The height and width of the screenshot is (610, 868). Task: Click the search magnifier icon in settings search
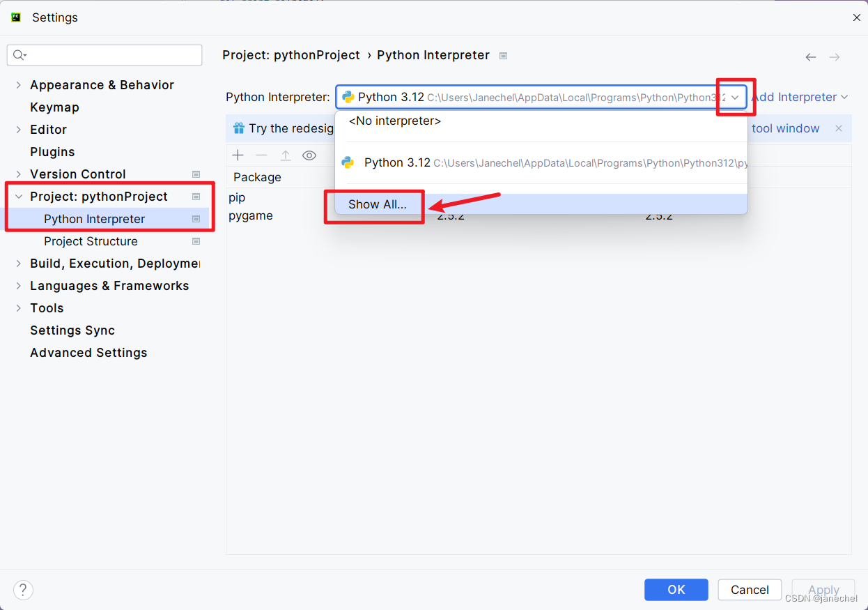click(x=20, y=55)
